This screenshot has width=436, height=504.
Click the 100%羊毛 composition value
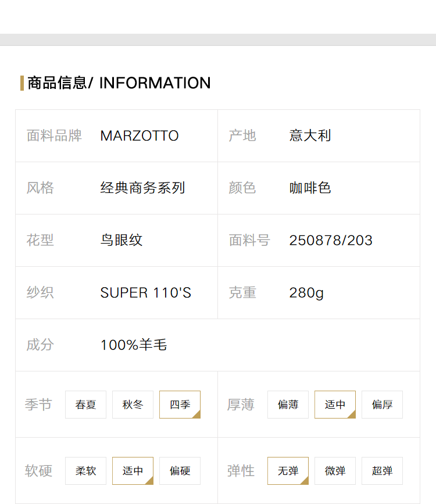point(134,345)
